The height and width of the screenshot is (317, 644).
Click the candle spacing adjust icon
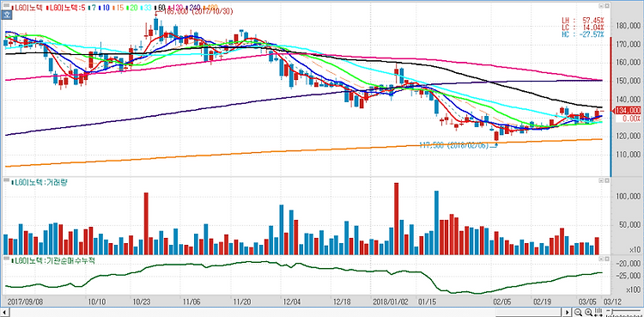tap(598, 312)
